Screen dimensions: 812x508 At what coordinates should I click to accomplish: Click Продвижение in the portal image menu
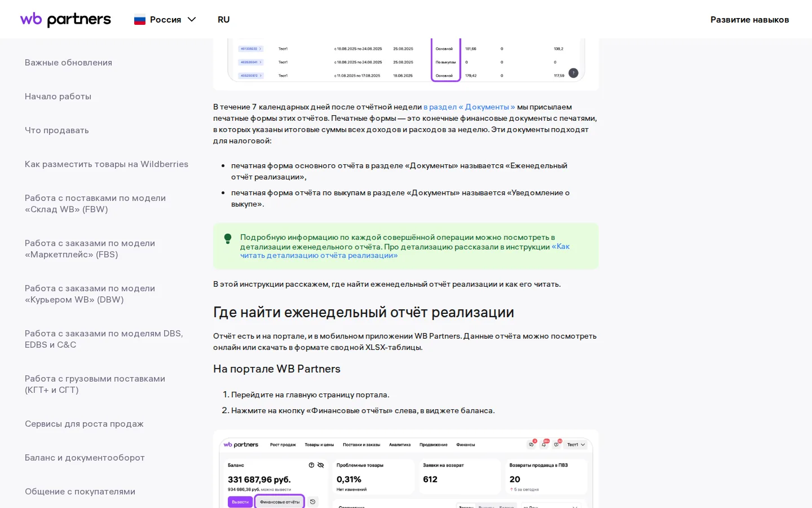(434, 445)
